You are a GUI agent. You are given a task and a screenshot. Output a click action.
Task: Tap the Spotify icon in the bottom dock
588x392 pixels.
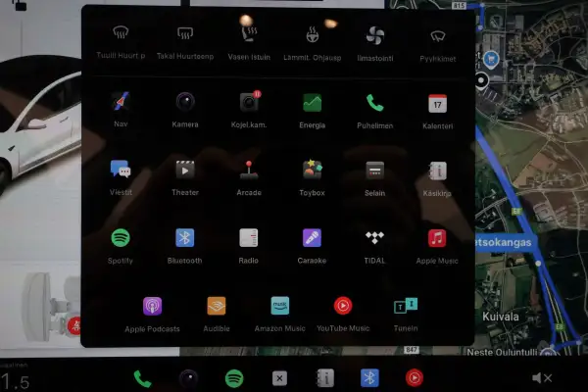pos(234,378)
